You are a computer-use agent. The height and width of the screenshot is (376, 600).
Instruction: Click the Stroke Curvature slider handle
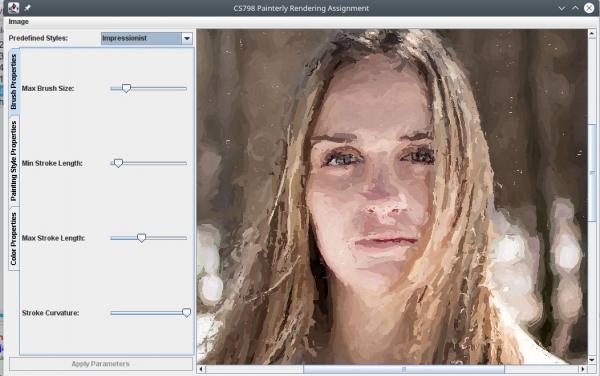(x=186, y=313)
